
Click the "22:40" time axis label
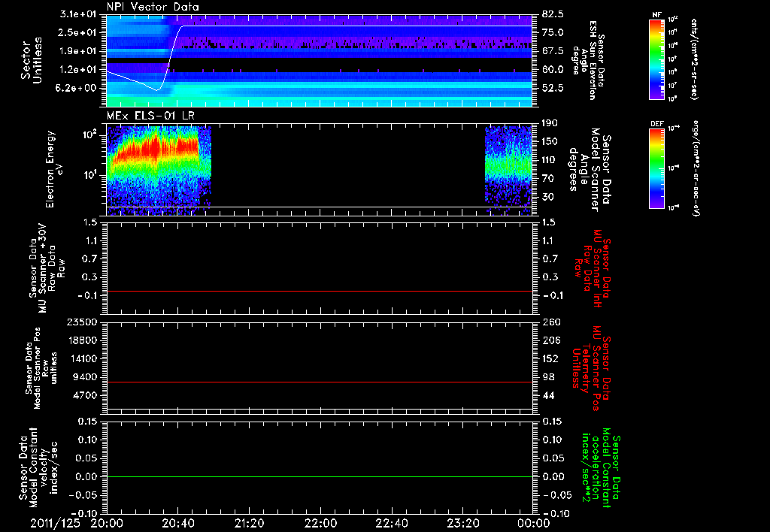pos(391,523)
